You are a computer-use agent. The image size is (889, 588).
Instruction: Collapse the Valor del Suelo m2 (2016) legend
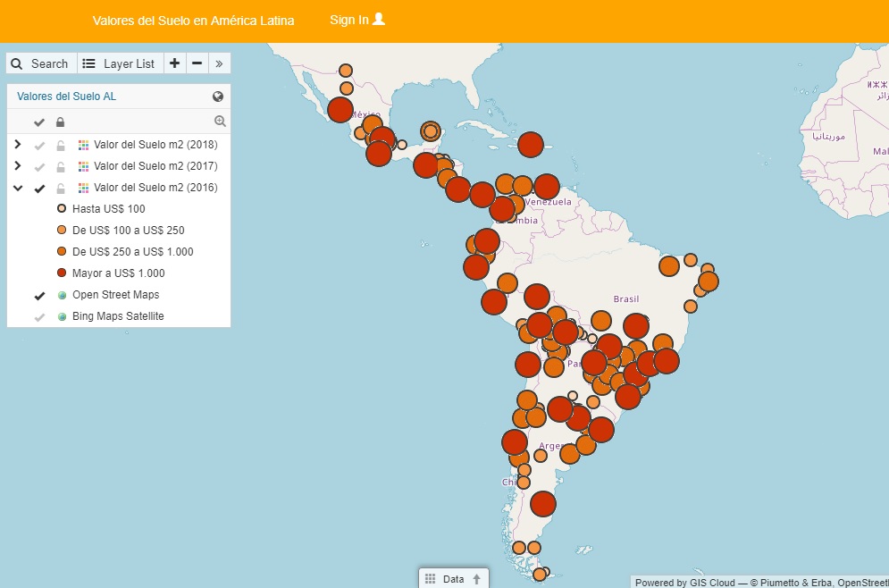tap(17, 188)
